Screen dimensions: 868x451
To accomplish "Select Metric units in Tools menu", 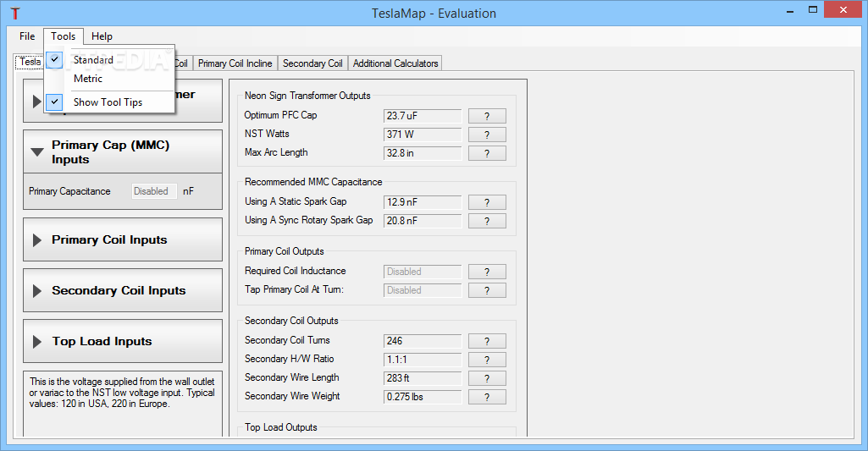I will coord(109,79).
